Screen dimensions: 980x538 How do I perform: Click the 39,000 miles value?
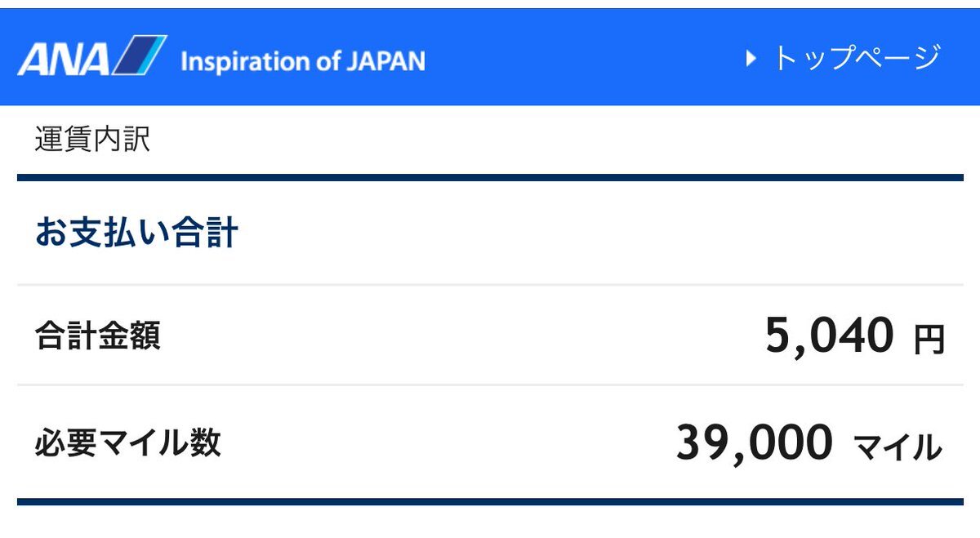click(755, 443)
